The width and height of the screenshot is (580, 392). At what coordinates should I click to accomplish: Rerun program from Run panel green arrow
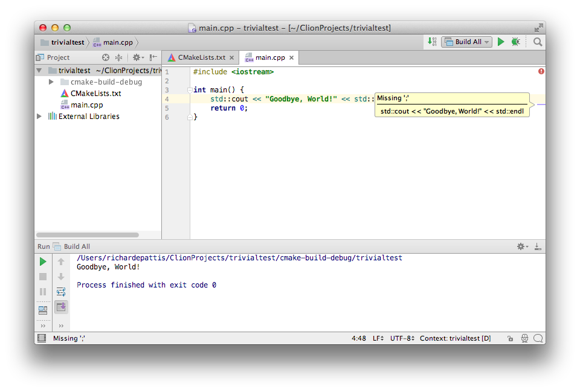click(x=43, y=262)
